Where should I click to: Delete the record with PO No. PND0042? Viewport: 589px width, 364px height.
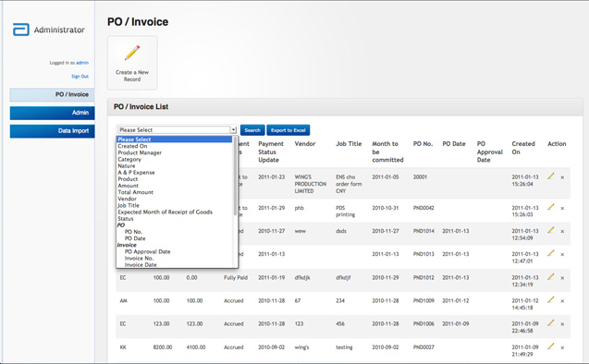[562, 208]
